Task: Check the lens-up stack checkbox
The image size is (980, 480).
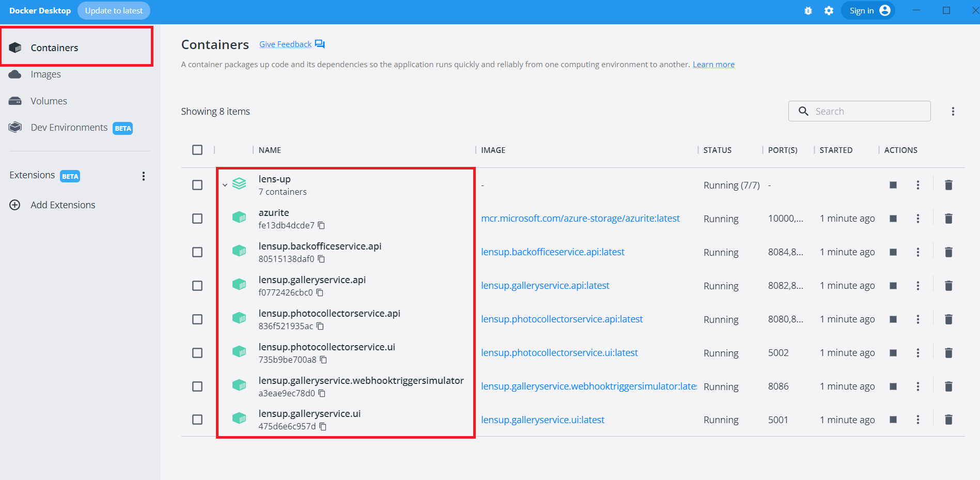Action: 197,185
